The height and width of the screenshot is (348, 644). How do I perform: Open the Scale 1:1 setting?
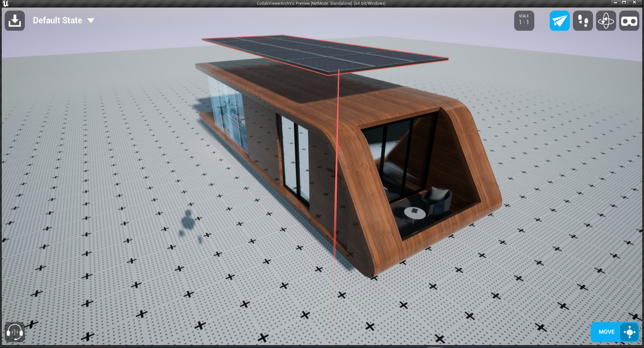[x=524, y=21]
